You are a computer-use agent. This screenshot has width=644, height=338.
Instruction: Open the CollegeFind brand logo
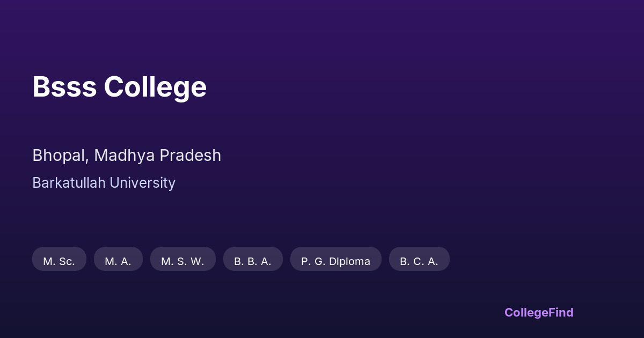pyautogui.click(x=538, y=312)
